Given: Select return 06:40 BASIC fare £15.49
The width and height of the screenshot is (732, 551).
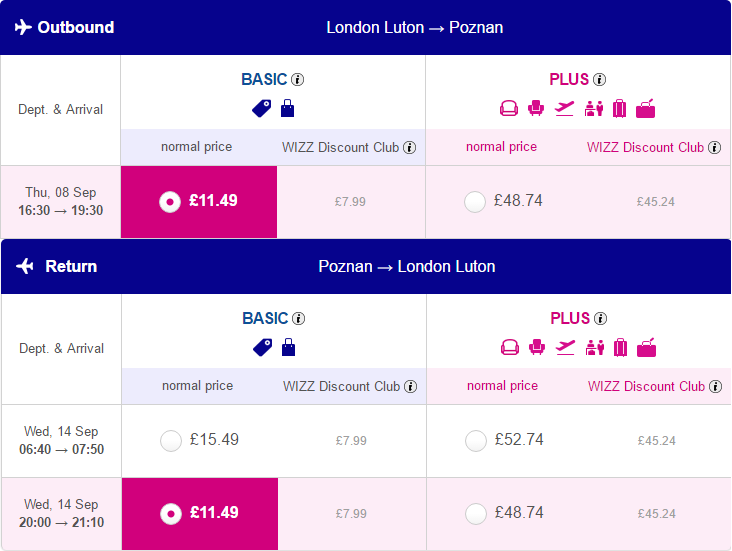Looking at the screenshot, I should point(171,441).
